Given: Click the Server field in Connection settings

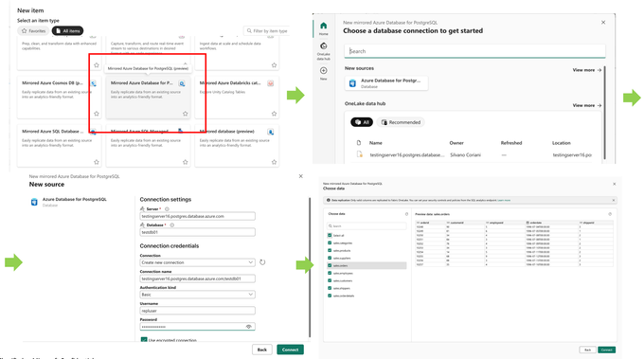Looking at the screenshot, I should pyautogui.click(x=197, y=216).
